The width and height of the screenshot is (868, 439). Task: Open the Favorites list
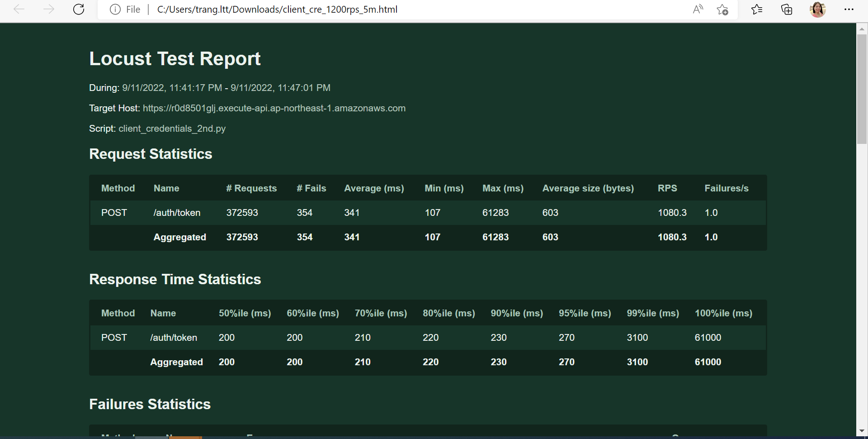click(756, 10)
